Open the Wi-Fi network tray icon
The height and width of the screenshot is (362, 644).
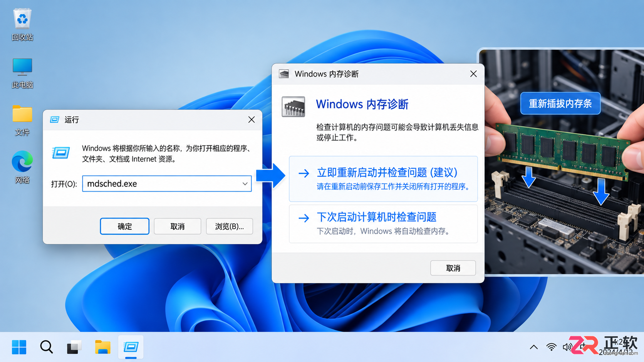(x=552, y=347)
